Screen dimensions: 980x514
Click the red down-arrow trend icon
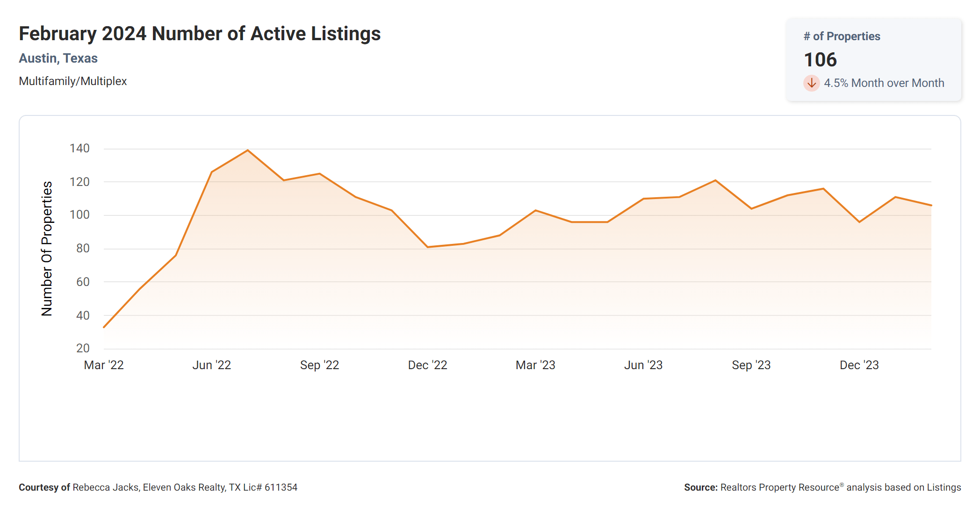[x=811, y=83]
